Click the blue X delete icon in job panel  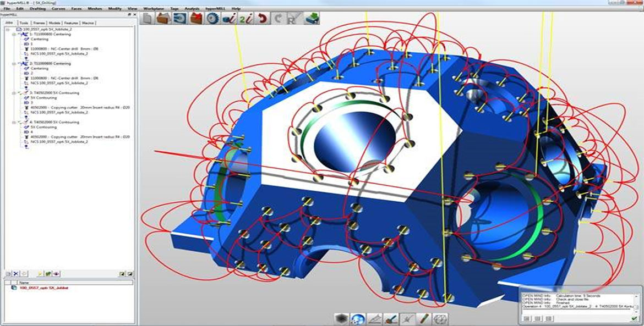pyautogui.click(x=16, y=273)
